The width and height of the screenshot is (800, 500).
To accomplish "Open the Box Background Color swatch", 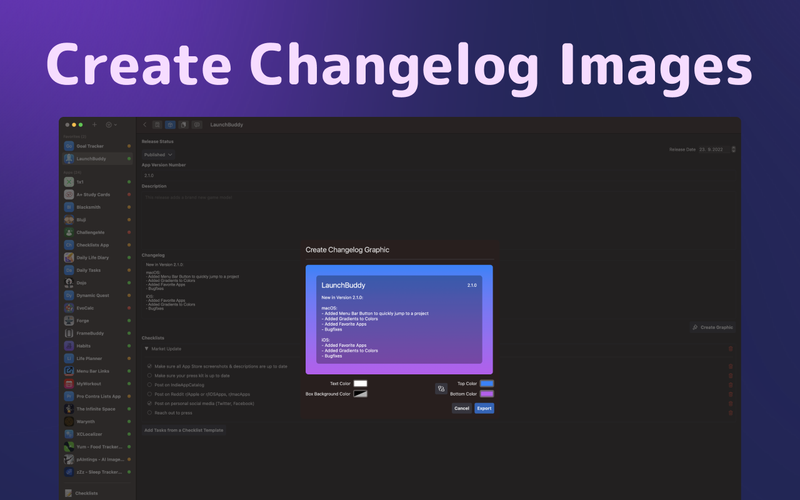I will (360, 394).
